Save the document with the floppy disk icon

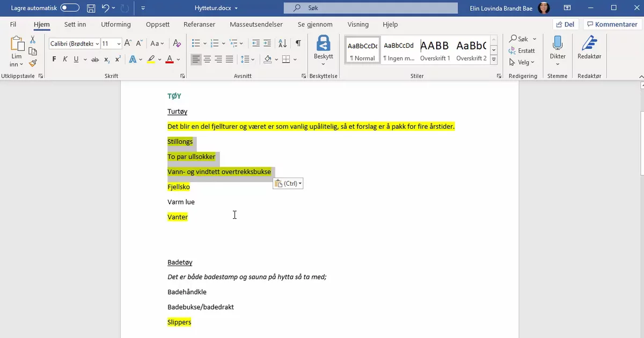click(91, 9)
